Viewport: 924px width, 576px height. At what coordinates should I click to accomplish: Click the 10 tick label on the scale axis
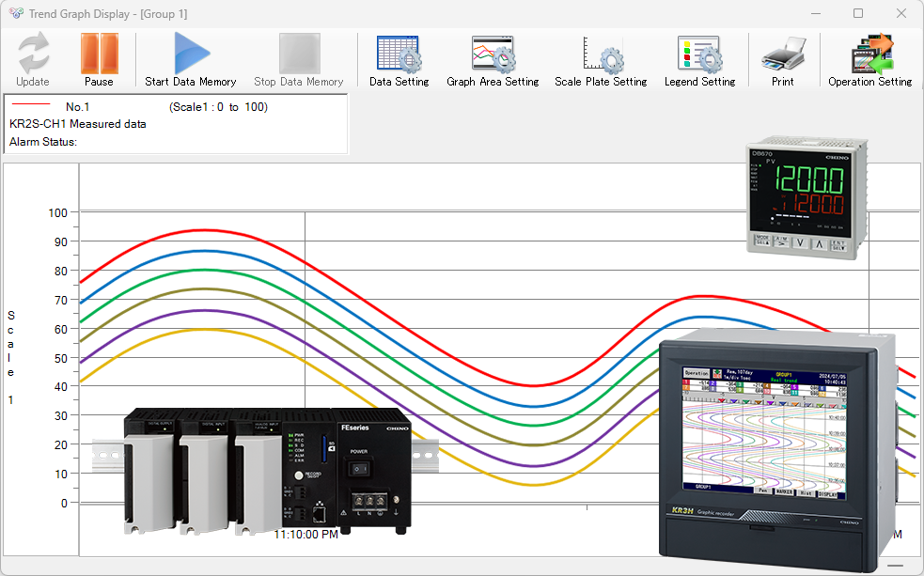(x=61, y=474)
